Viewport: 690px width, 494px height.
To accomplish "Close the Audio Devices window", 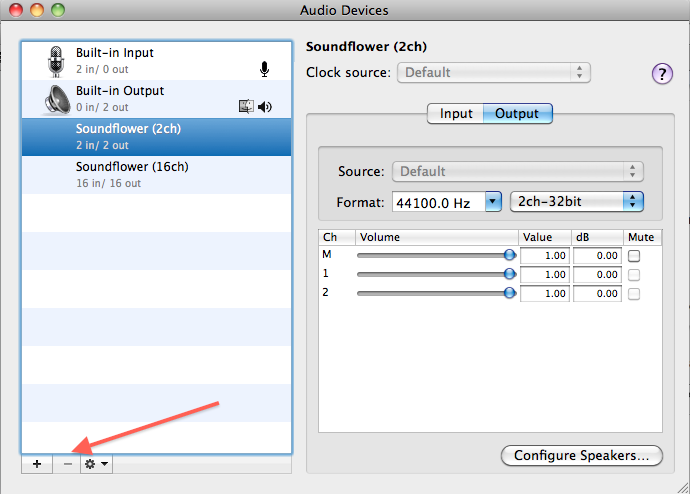I will click(x=16, y=10).
